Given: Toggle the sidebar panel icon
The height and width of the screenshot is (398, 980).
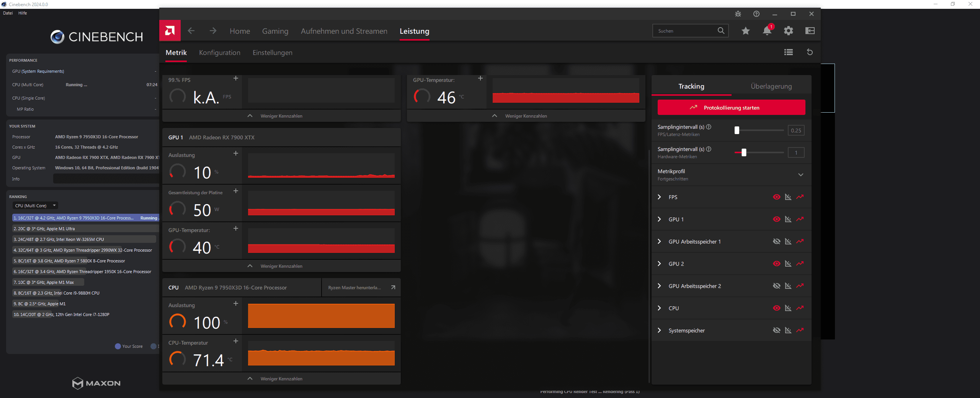Looking at the screenshot, I should (810, 31).
